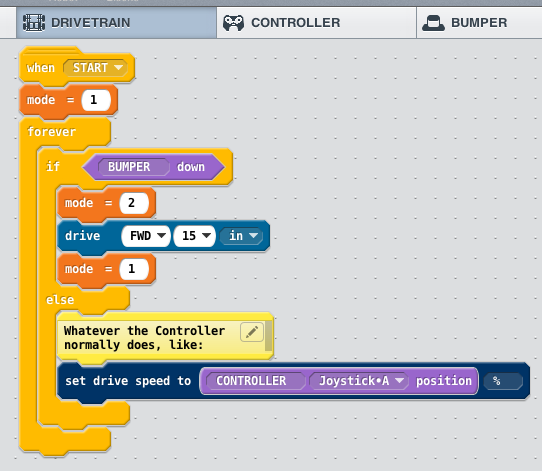Screen dimensions: 542x471
Task: Select the else branch label
Action: pyautogui.click(x=60, y=300)
